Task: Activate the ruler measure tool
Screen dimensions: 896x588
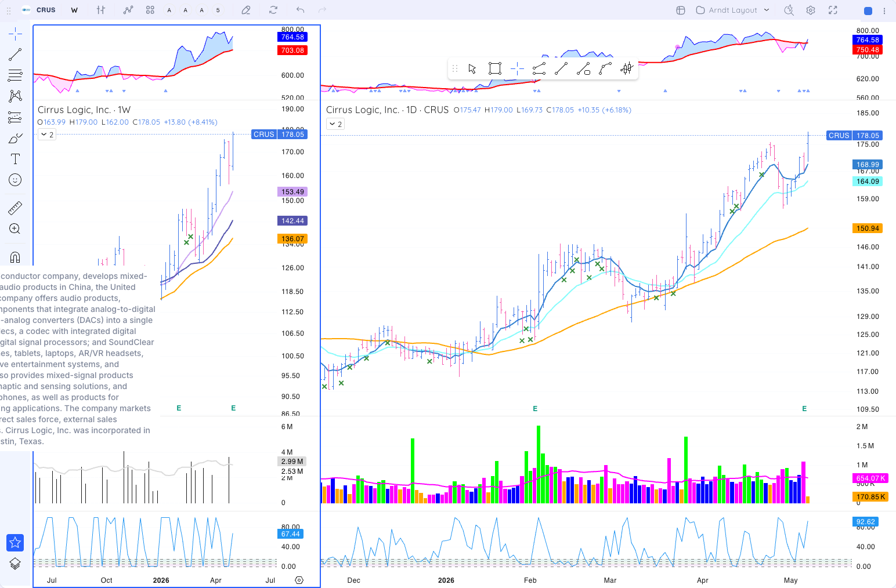Action: coord(15,208)
